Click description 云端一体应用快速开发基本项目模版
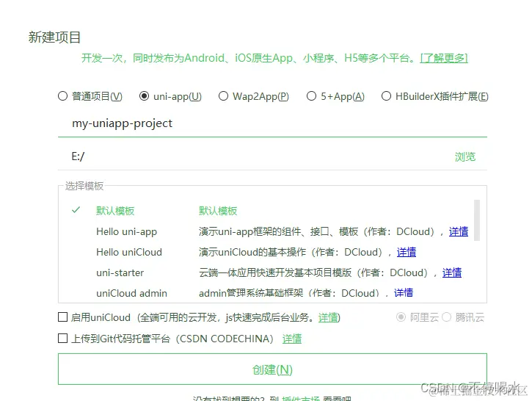 pos(275,272)
